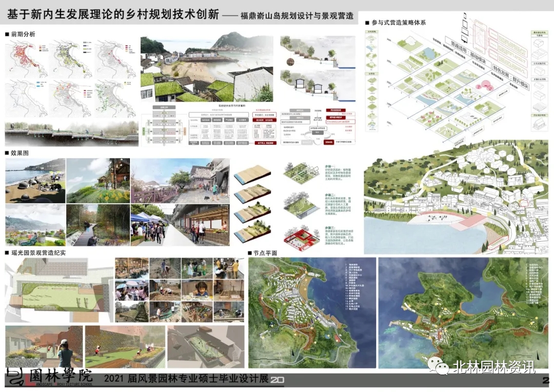Open the long misty shoreline section drawing
This screenshot has height=392, width=554.
(72, 133)
